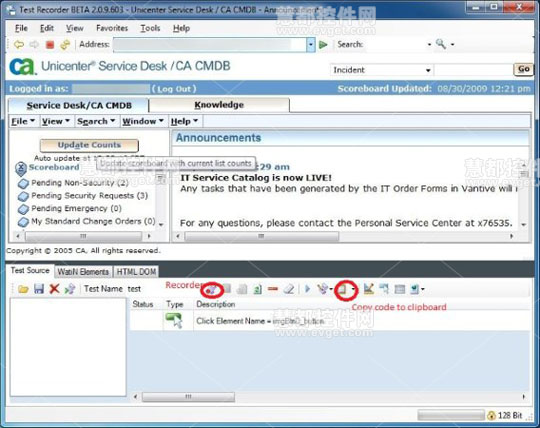540x428 pixels.
Task: Select the Service Desk/CA CMDB tab
Action: (79, 105)
